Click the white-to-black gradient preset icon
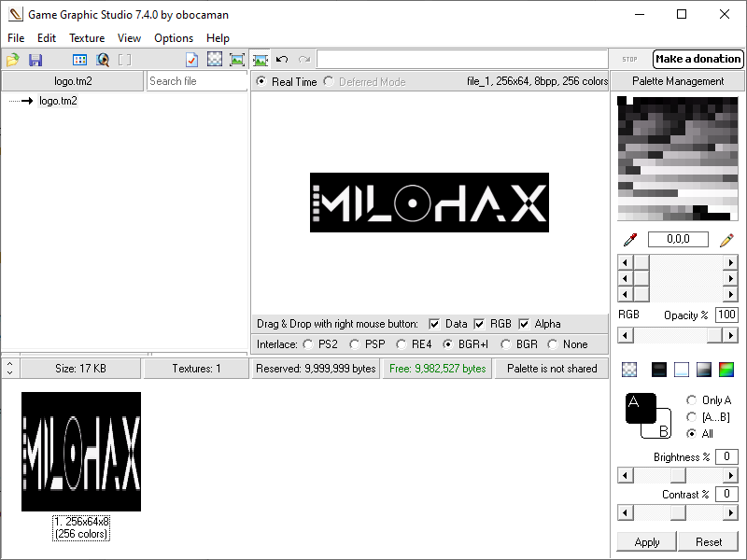The image size is (747, 560). click(704, 370)
